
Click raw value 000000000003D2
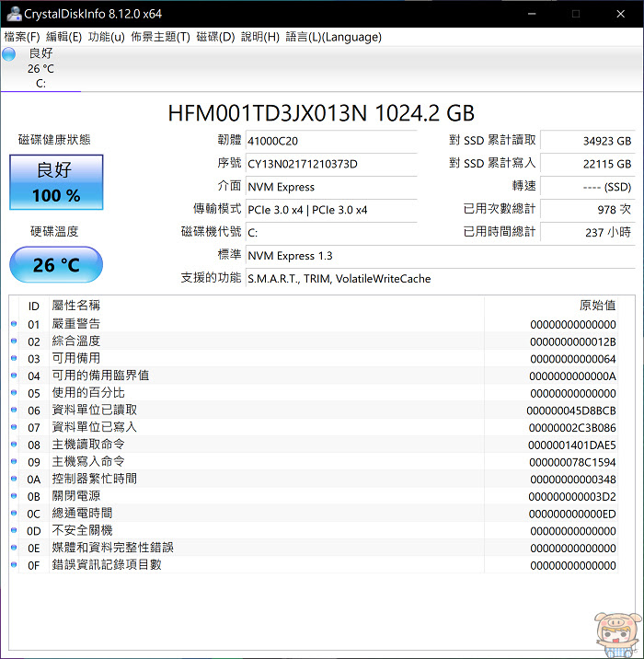click(572, 497)
